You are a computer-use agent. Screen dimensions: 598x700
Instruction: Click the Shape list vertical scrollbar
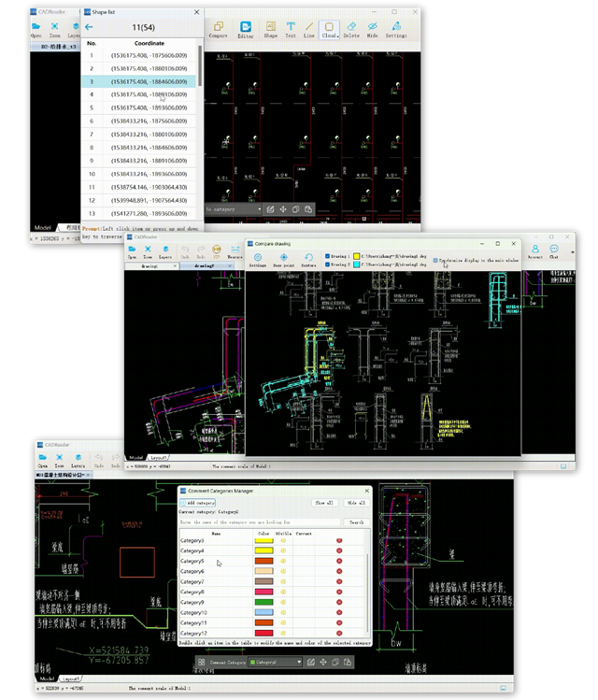(x=200, y=65)
